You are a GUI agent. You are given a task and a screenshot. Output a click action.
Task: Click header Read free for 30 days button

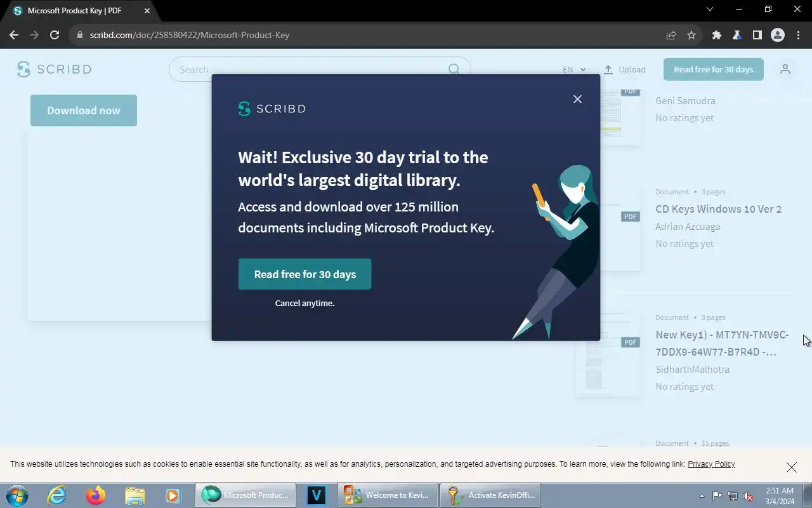click(x=714, y=69)
